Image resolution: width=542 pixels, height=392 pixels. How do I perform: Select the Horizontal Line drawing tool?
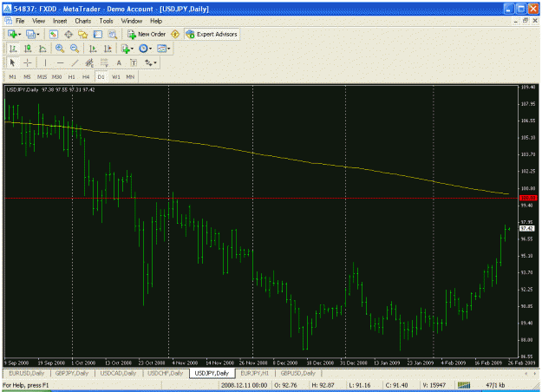pos(60,62)
